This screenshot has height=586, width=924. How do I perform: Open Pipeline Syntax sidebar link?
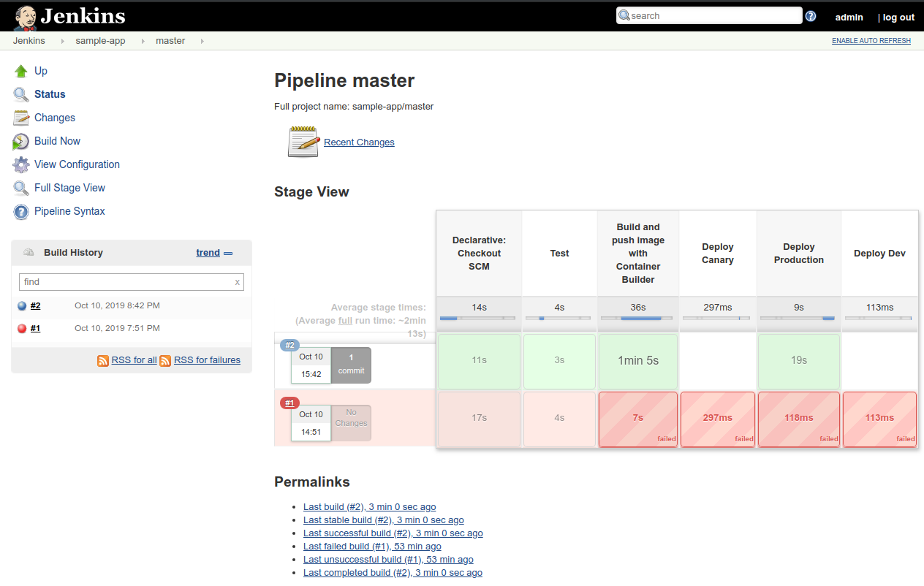coord(70,211)
